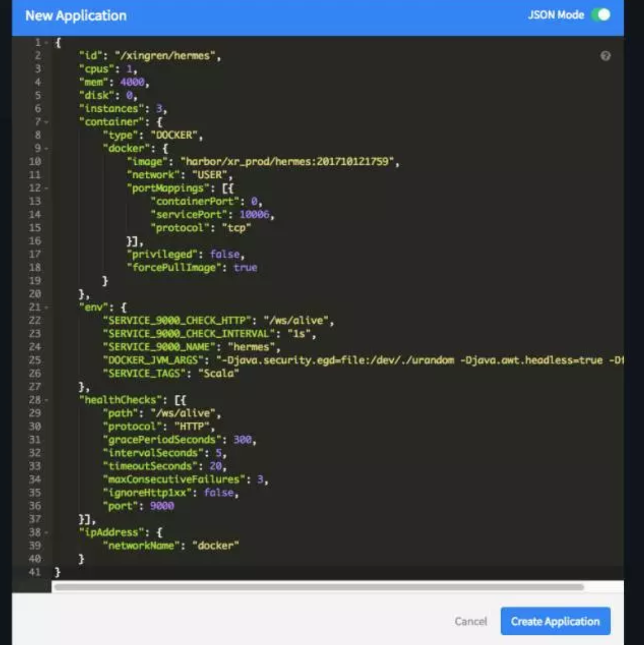Collapse the "portMappings" array on line 12
The height and width of the screenshot is (645, 644).
pos(46,188)
